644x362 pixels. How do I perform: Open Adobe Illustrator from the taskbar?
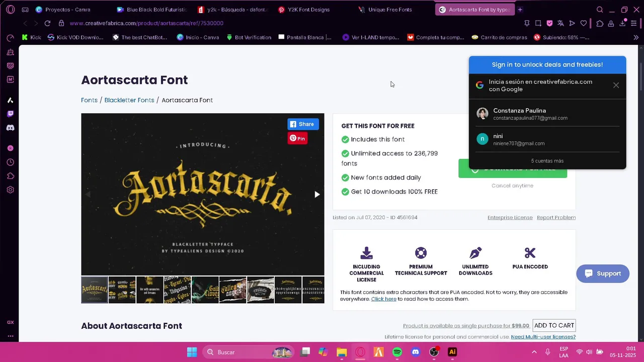[452, 352]
